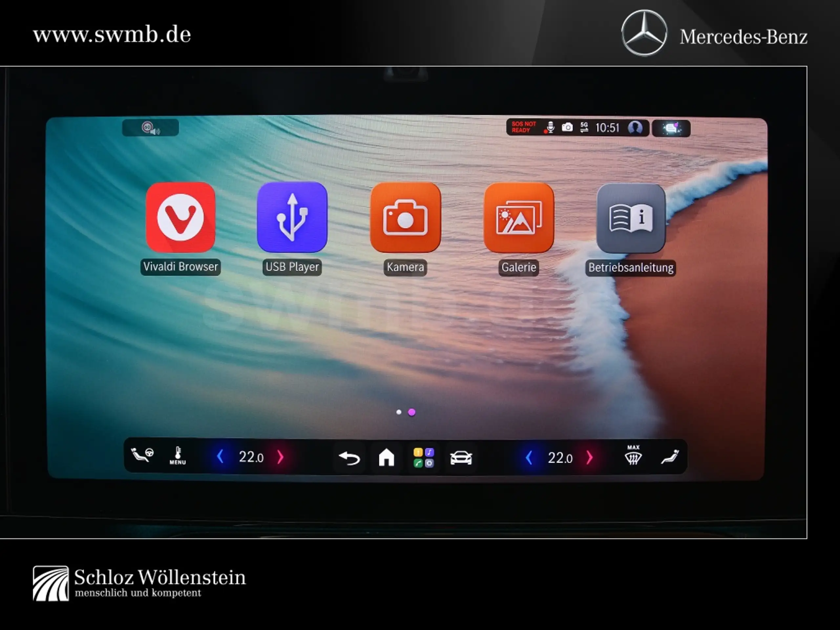Open passenger seat comfort settings
Screen dimensions: 840x630
670,456
